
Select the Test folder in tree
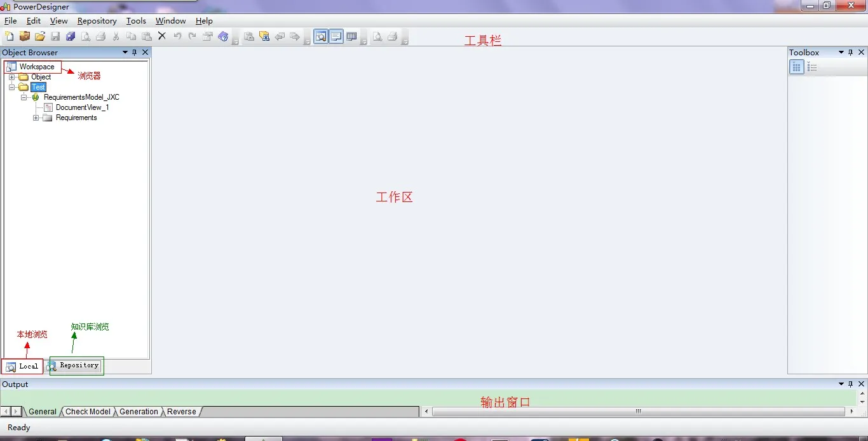(38, 87)
